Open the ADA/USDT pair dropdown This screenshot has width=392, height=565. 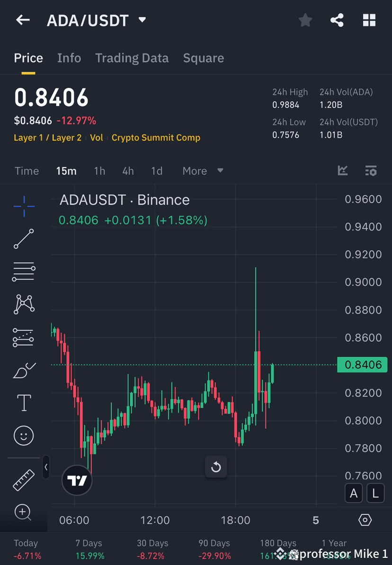click(x=142, y=20)
